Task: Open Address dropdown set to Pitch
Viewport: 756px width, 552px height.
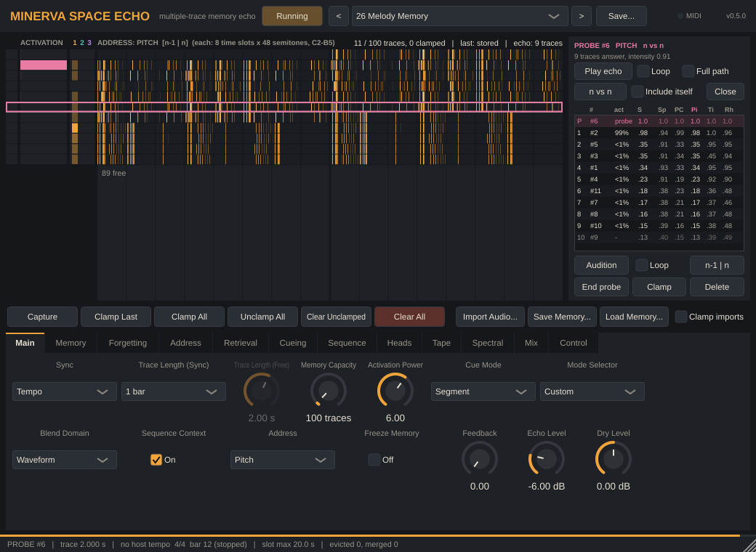Action: point(283,460)
